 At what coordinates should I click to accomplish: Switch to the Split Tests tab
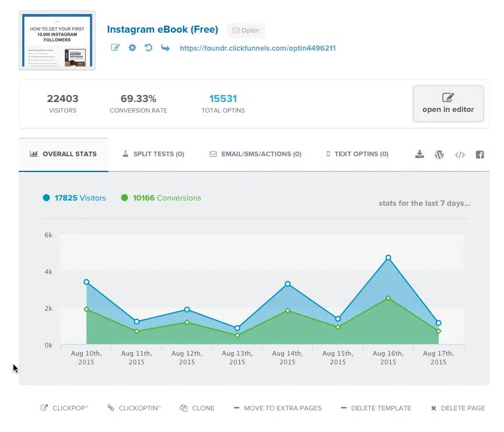click(153, 154)
